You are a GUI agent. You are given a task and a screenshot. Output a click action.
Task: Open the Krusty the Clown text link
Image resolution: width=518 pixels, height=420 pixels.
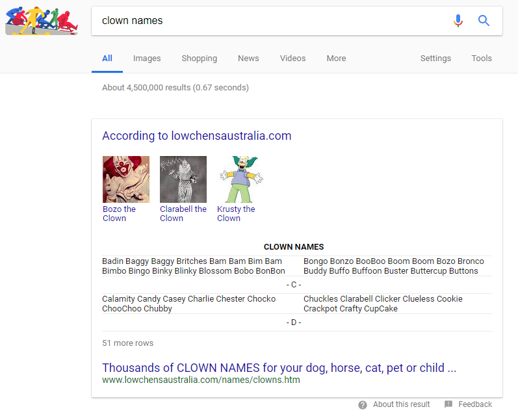pyautogui.click(x=236, y=214)
